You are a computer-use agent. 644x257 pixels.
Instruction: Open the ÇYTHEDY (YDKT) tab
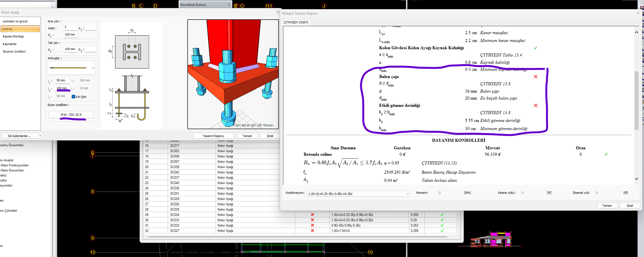coord(296,22)
